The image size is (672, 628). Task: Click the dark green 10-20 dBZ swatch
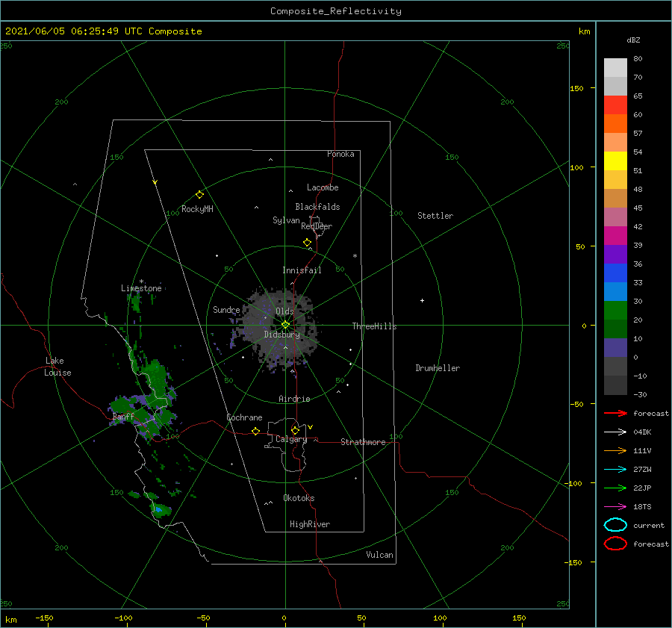(x=615, y=329)
